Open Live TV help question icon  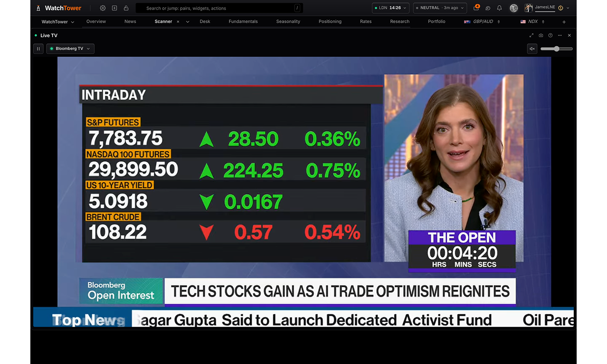550,36
